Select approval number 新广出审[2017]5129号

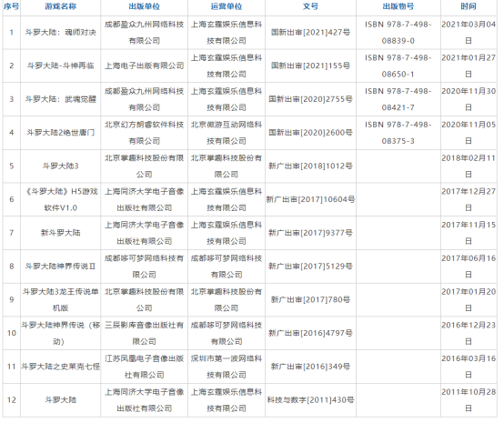[x=310, y=267]
